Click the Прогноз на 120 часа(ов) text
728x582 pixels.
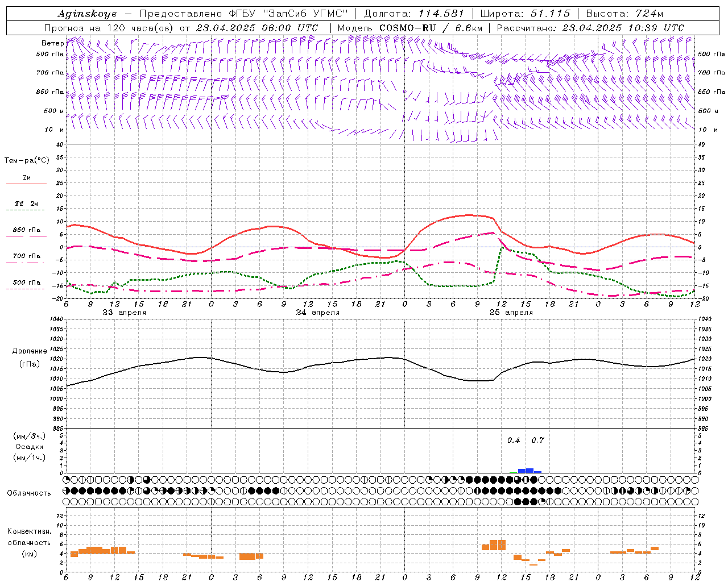pyautogui.click(x=109, y=28)
